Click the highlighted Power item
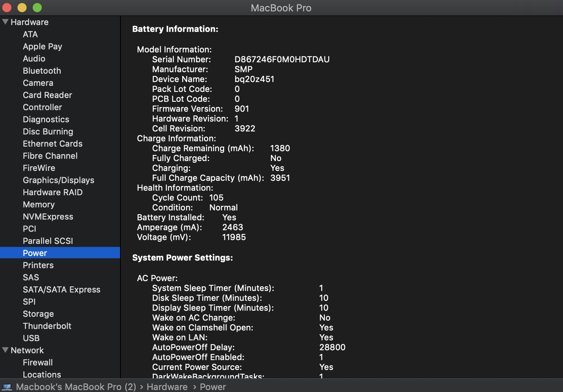Screen dimensions: 563x392 (x=35, y=253)
